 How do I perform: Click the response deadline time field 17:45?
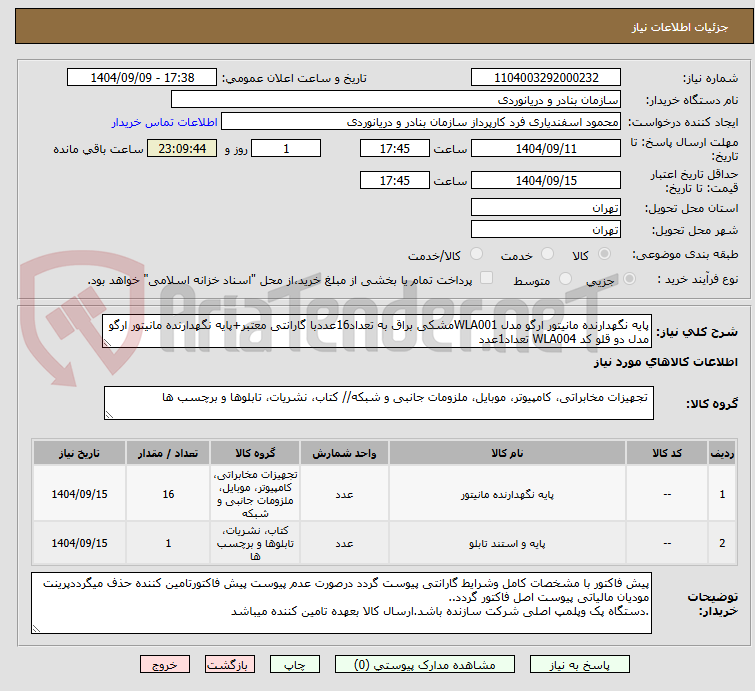coord(394,148)
